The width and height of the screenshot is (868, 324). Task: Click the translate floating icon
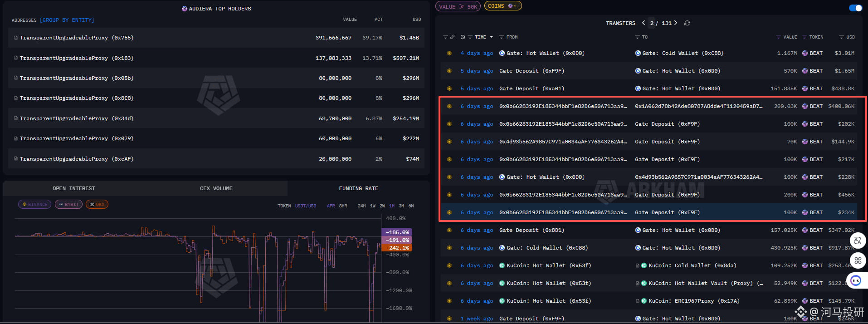[x=857, y=241]
